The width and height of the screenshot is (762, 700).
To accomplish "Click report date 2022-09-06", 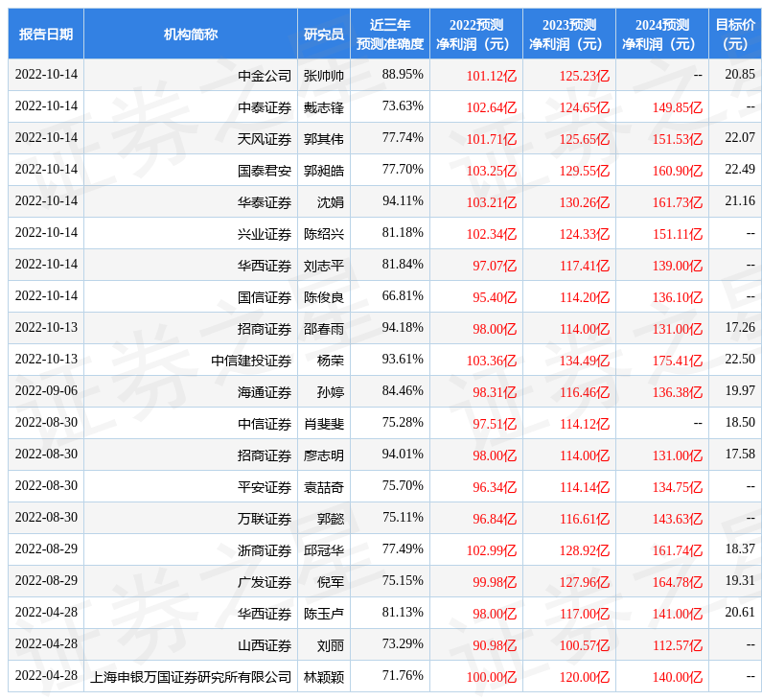I will (x=46, y=390).
